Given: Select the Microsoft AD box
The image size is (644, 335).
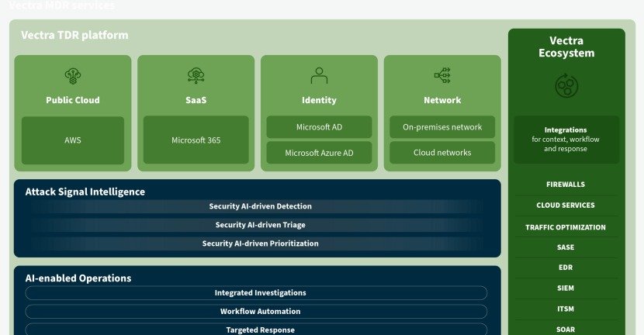Looking at the screenshot, I should [x=319, y=127].
